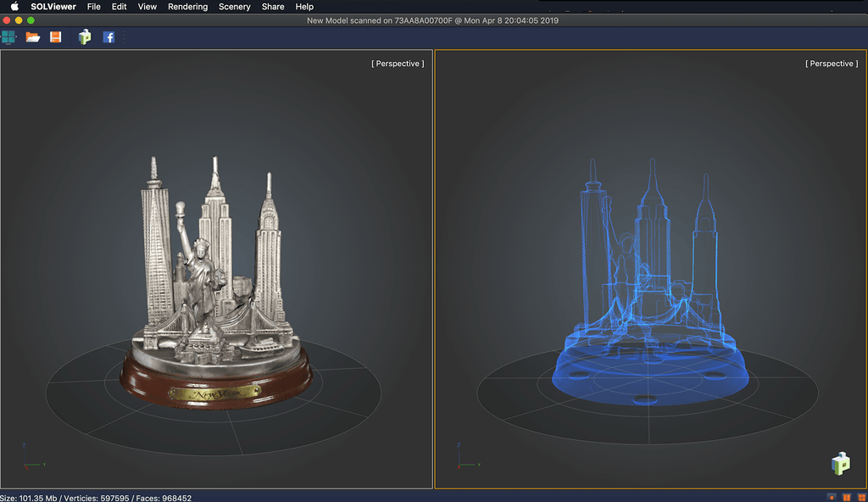Screen dimensions: 868x502
Task: Open the Rendering menu
Action: coord(187,7)
